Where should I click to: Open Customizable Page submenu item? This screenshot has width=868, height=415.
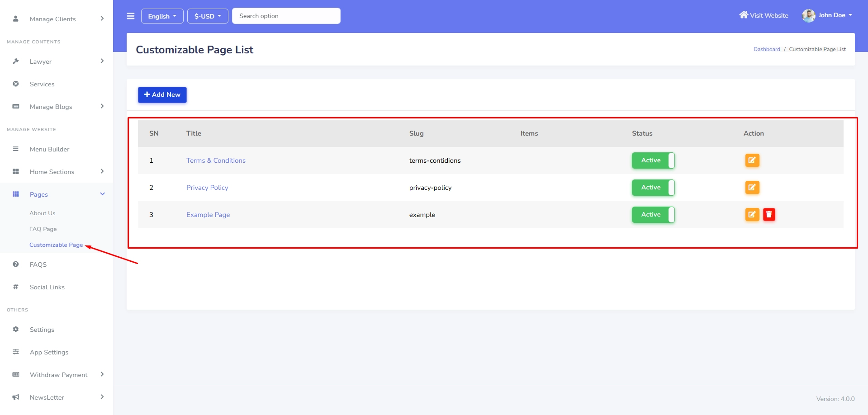click(56, 245)
